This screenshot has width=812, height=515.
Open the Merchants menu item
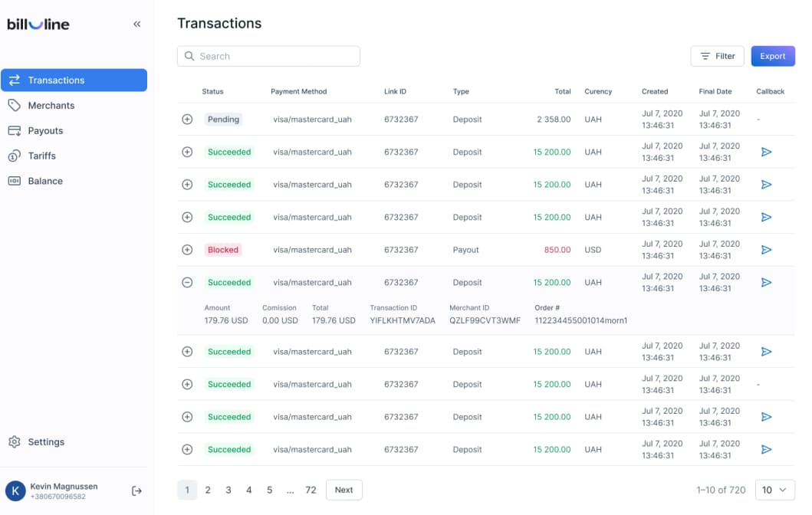51,106
